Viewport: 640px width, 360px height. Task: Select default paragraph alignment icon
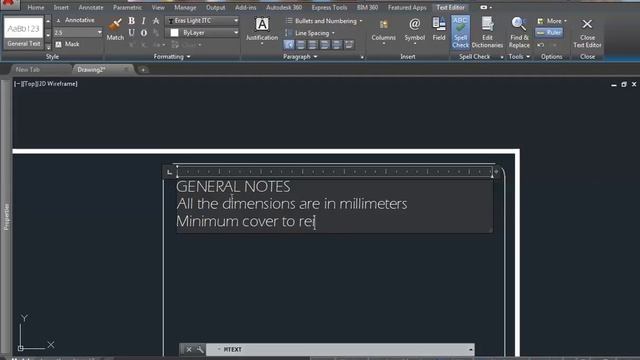[289, 44]
